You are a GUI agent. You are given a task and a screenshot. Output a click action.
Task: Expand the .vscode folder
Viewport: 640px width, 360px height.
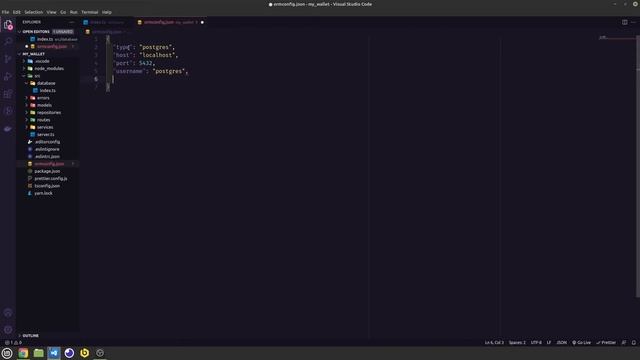[x=42, y=61]
